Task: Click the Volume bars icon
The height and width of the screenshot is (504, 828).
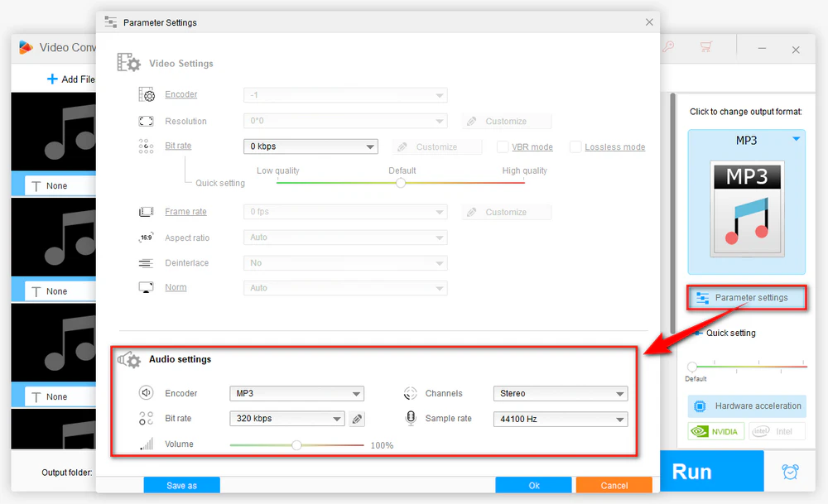Action: 147,444
